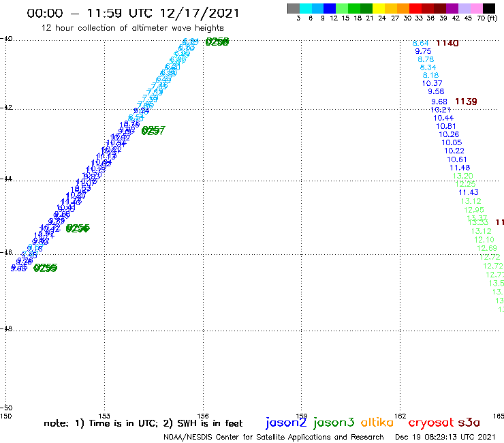This screenshot has height=443, width=504.
Task: Click the light green legend swatch left of label 15
Action: pos(342,8)
